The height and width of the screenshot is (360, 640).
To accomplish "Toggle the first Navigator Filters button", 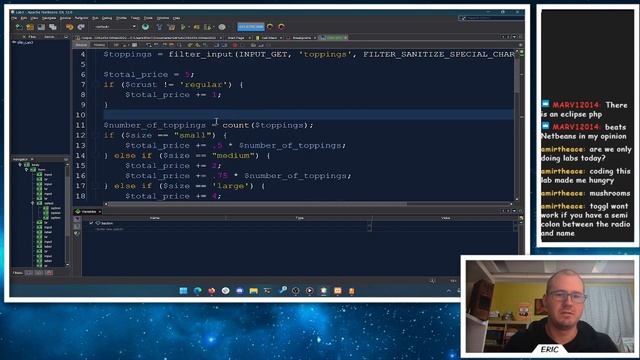I will pyautogui.click(x=29, y=273).
